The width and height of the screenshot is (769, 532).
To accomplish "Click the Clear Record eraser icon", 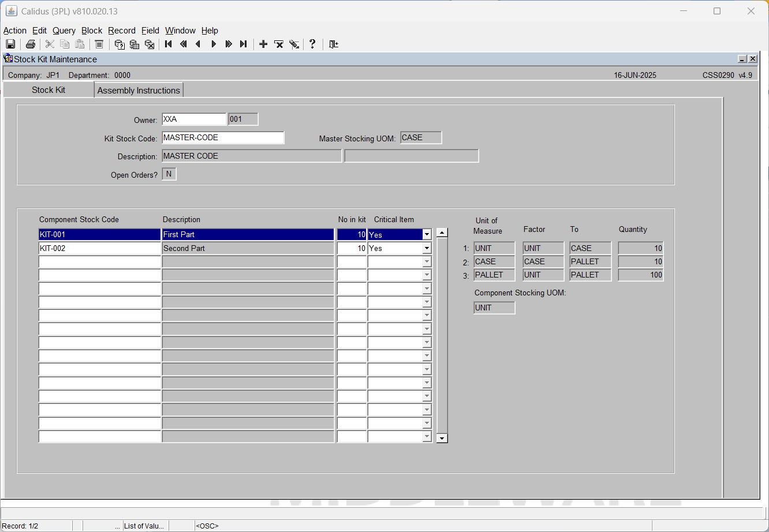I will [x=294, y=44].
